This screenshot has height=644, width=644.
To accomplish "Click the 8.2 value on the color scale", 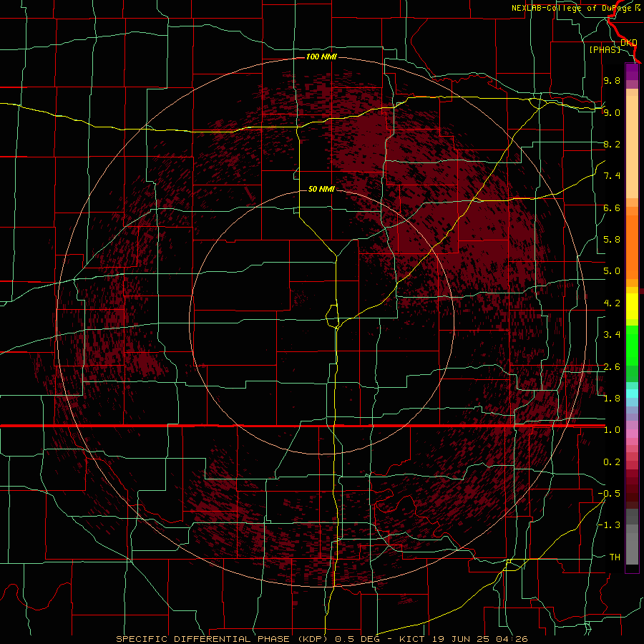I will click(x=612, y=144).
